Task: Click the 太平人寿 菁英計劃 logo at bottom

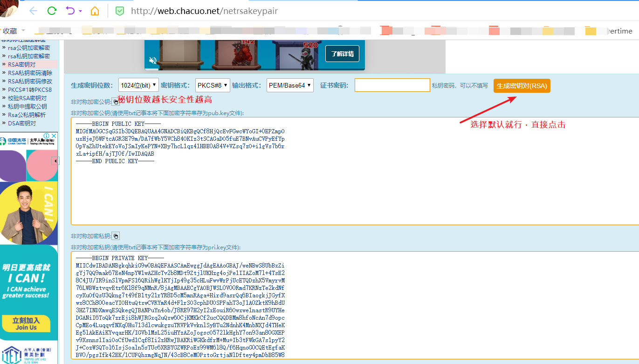Action: pos(27,355)
